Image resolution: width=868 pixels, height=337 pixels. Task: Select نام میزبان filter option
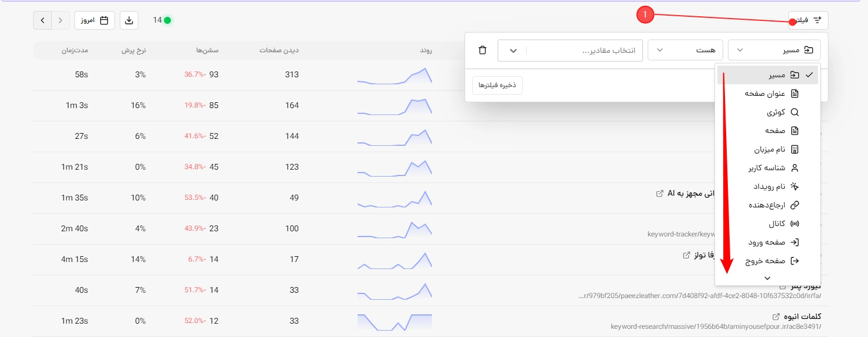(767, 149)
